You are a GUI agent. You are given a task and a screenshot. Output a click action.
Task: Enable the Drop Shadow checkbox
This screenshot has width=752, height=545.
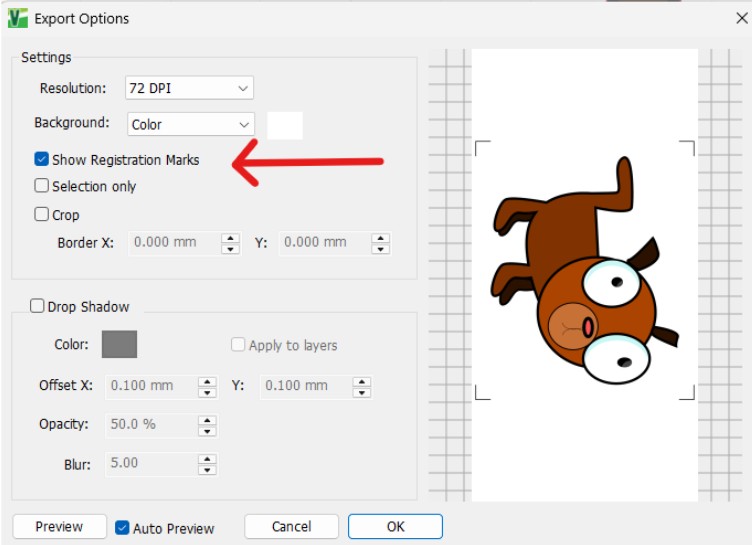point(37,306)
